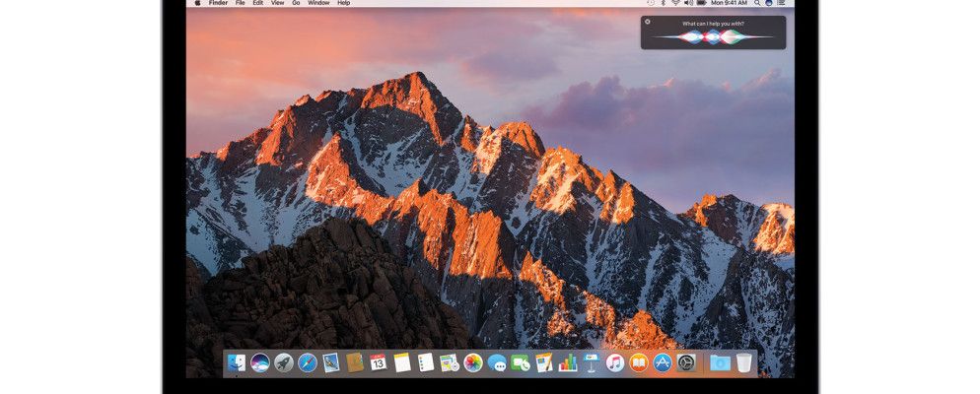Viewport: 980px width, 394px height.
Task: Open FaceTime green icon in Dock
Action: point(520,362)
